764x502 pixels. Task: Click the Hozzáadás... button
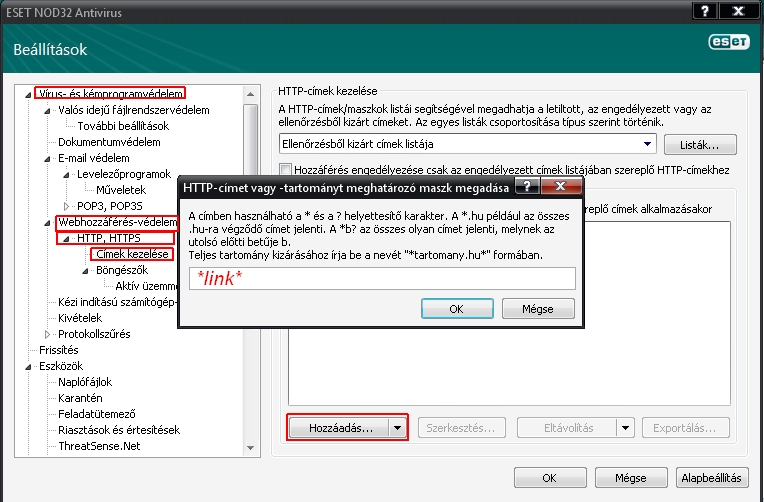340,428
